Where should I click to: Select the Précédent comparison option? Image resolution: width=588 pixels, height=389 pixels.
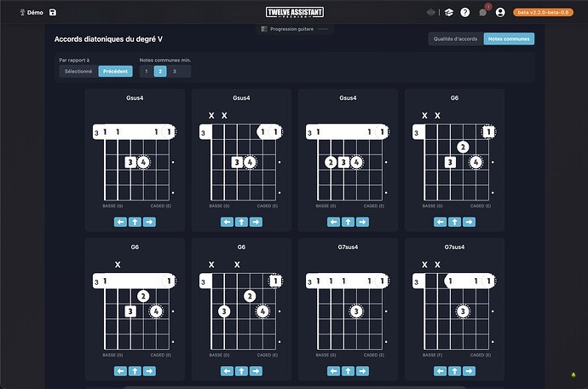pyautogui.click(x=116, y=72)
